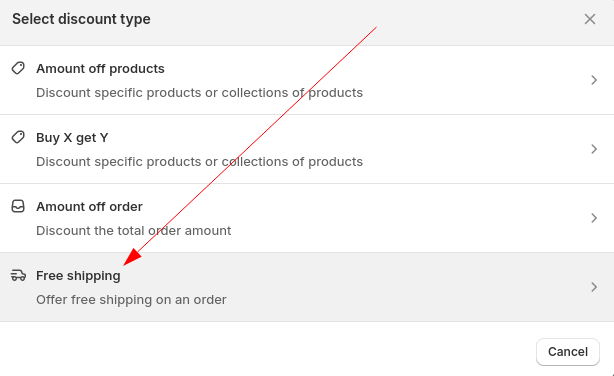Click the description text under Buy X get Y

pos(199,162)
